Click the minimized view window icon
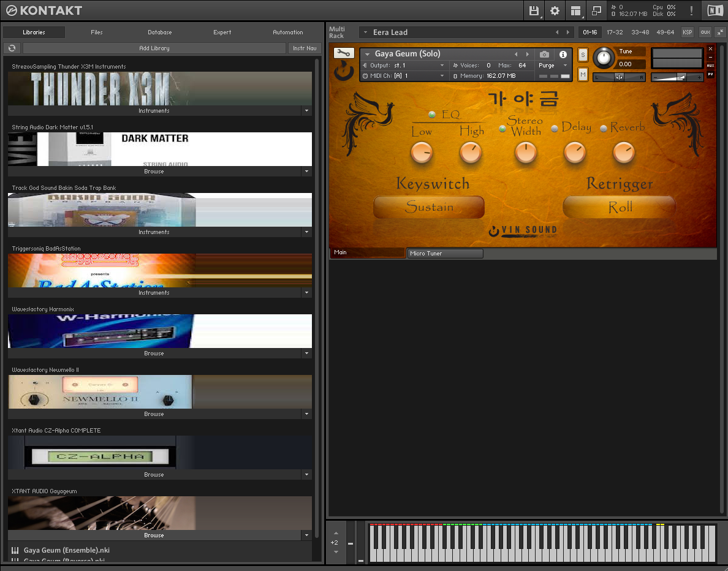Screen dimensions: 728x571 597,10
